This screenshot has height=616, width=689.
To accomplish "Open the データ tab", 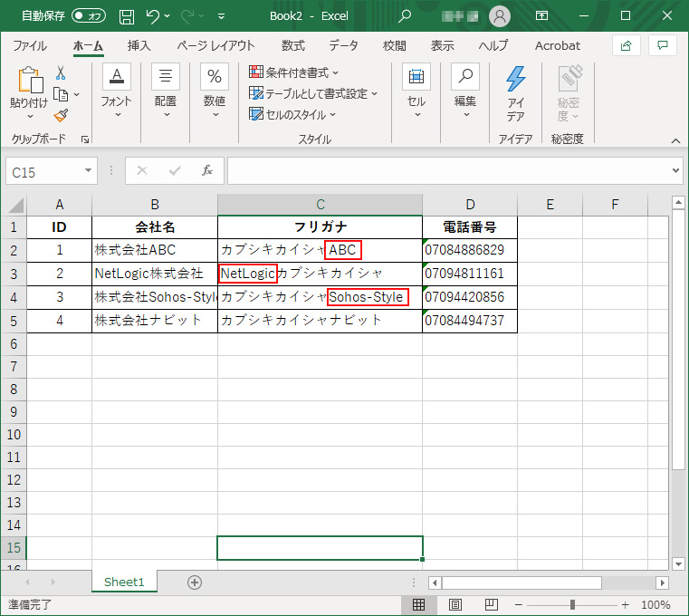I will (x=344, y=45).
